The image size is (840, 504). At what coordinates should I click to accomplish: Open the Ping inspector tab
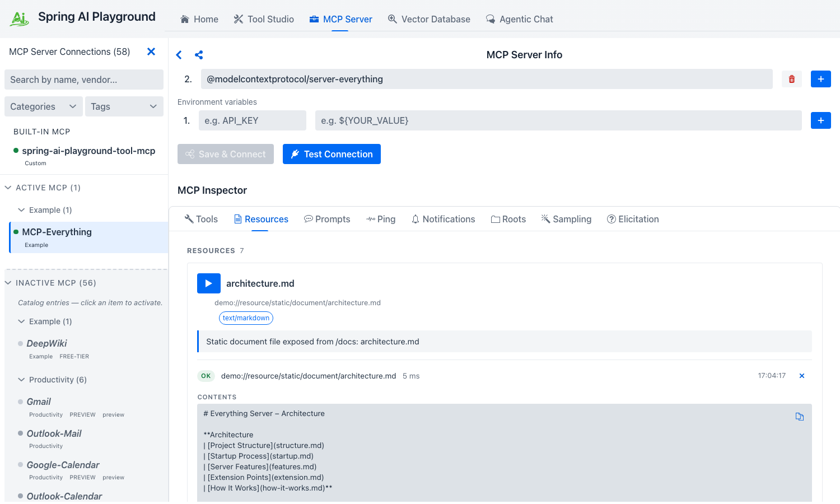[x=381, y=219]
